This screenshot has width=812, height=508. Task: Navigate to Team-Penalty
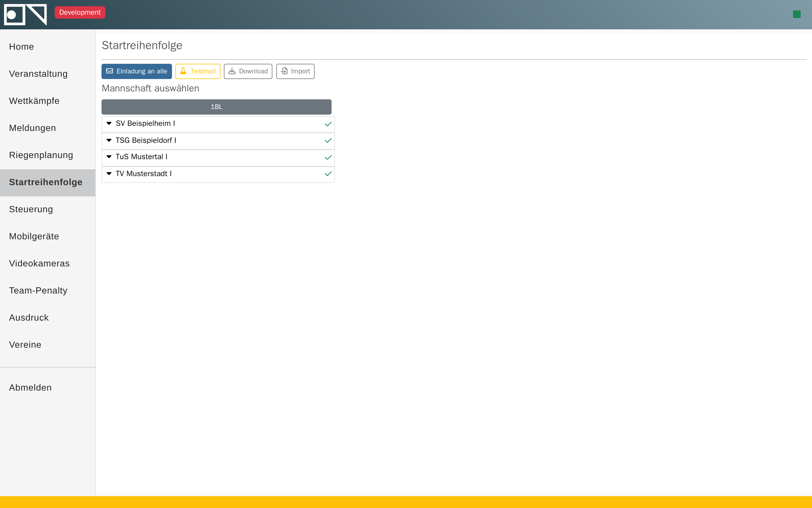coord(48,291)
